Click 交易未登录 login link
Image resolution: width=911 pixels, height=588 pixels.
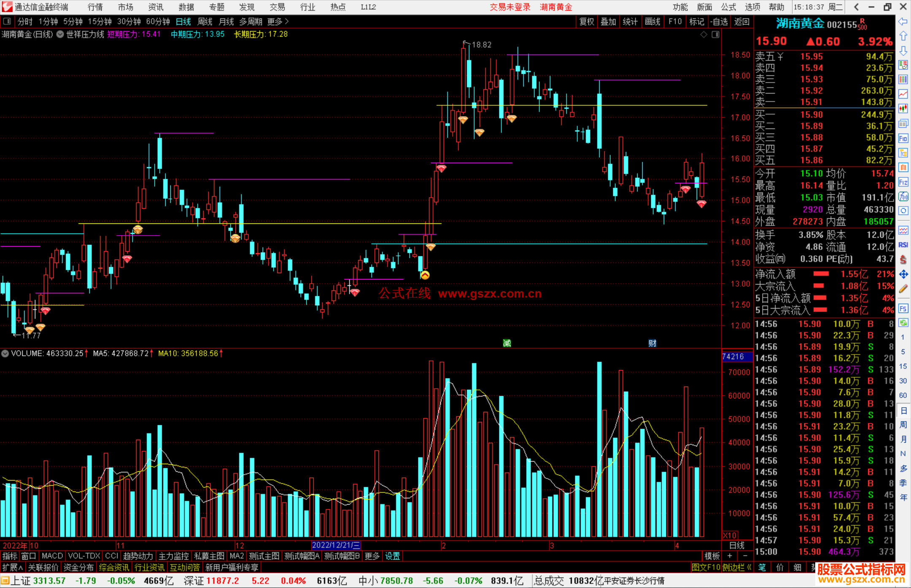click(509, 7)
